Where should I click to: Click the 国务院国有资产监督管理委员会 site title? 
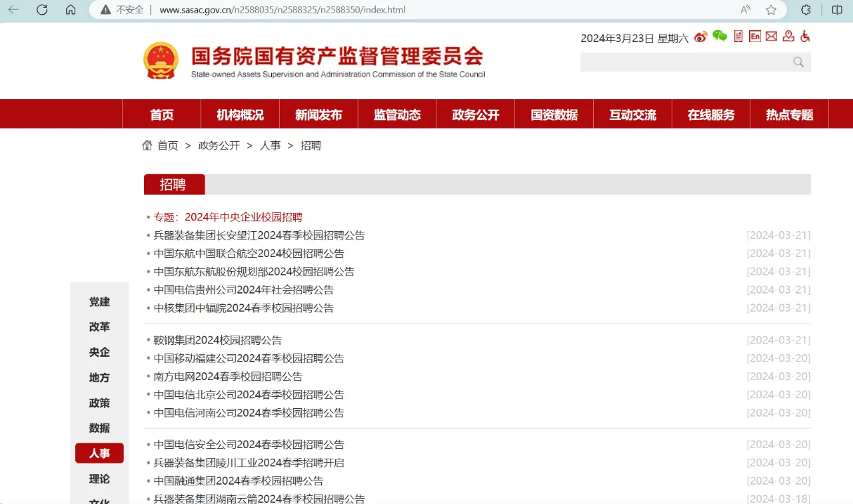(x=337, y=56)
